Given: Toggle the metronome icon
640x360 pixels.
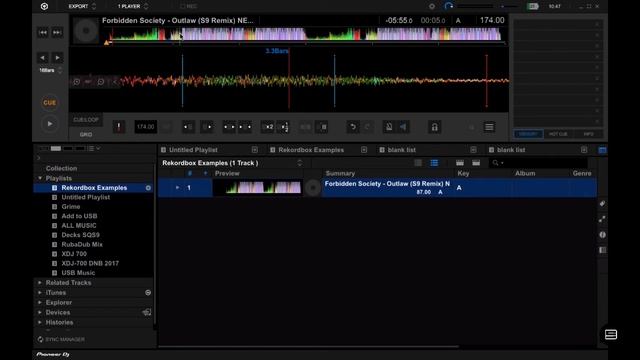Looking at the screenshot, I should (389, 127).
